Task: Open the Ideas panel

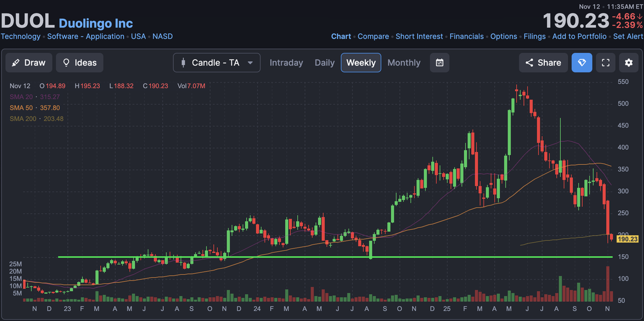Action: coord(80,63)
